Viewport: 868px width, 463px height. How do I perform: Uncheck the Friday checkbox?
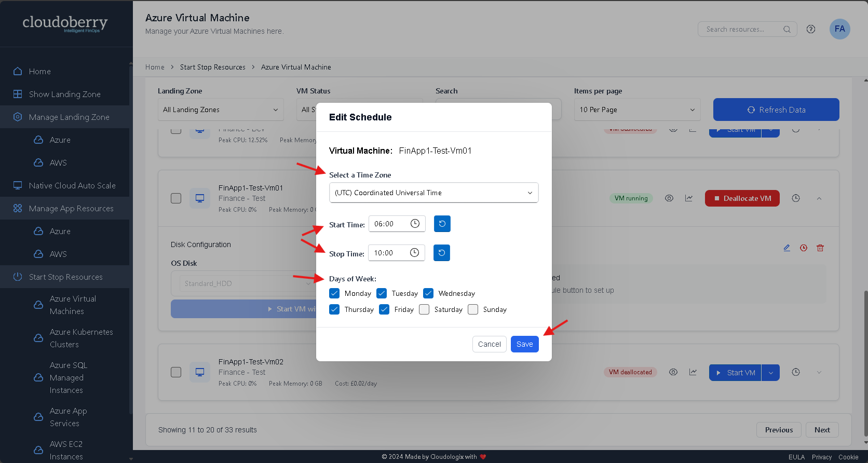coord(384,309)
